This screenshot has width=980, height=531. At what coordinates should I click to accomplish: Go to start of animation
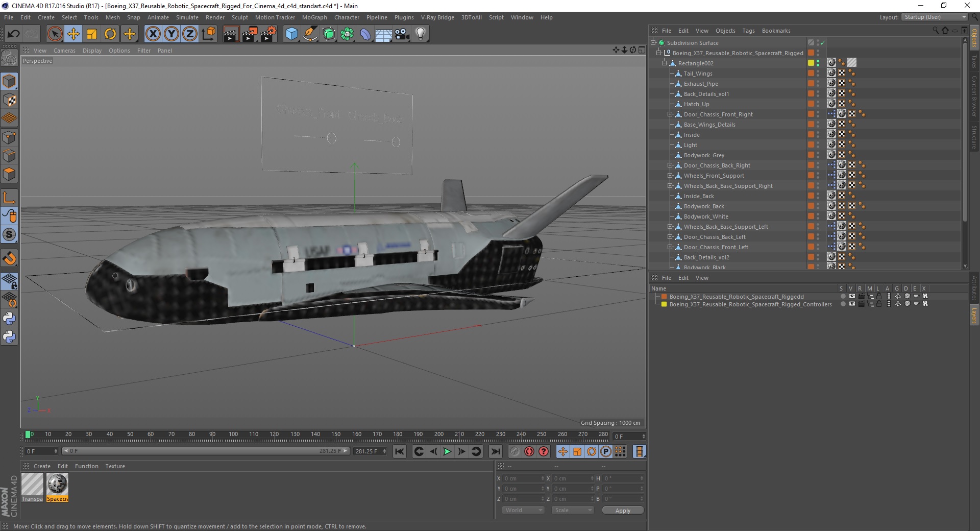[400, 451]
